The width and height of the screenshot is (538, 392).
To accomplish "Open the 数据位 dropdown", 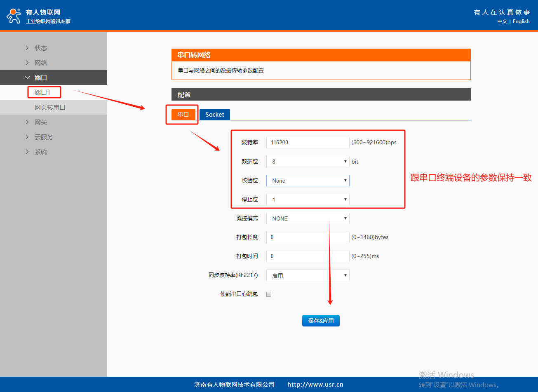I will tap(308, 162).
